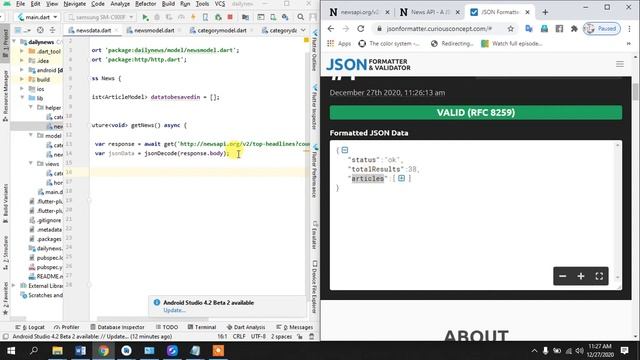Open Windows notification center

tap(624, 351)
